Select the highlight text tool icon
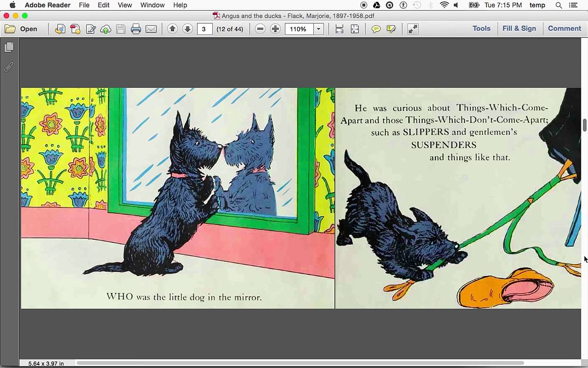 (x=391, y=29)
